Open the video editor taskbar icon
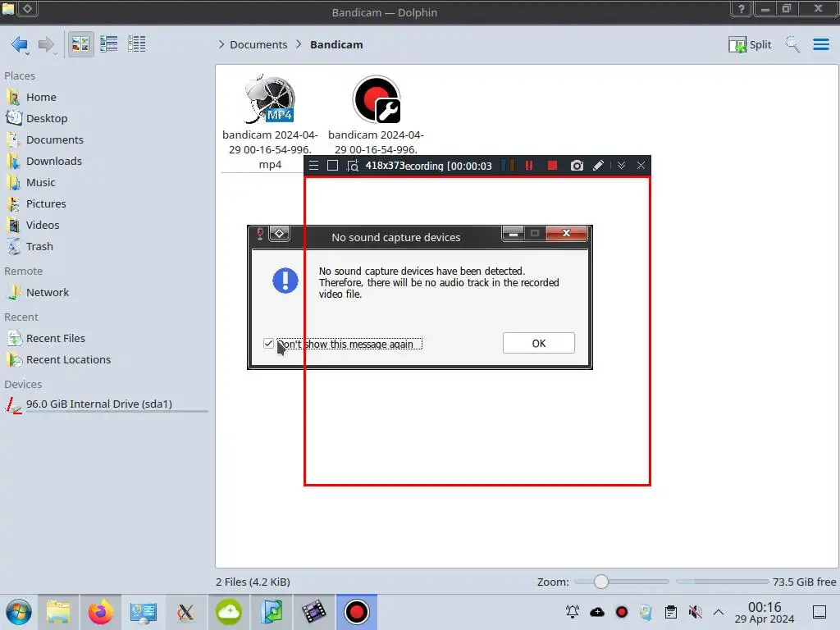The width and height of the screenshot is (840, 630). point(314,612)
